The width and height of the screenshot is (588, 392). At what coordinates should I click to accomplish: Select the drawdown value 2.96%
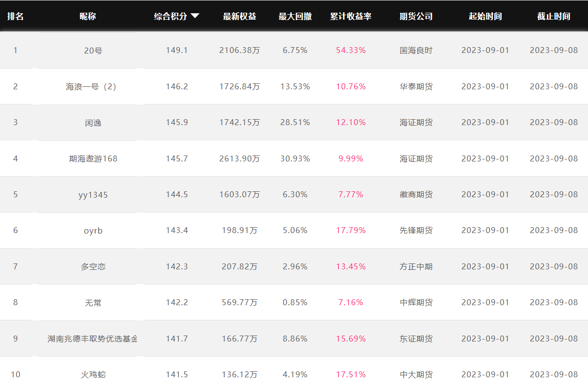point(295,267)
